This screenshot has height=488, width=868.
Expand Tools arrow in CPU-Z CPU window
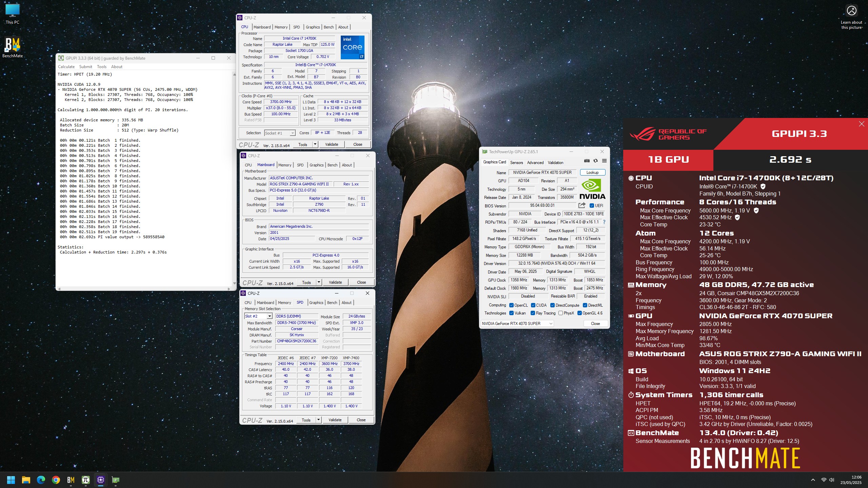315,144
